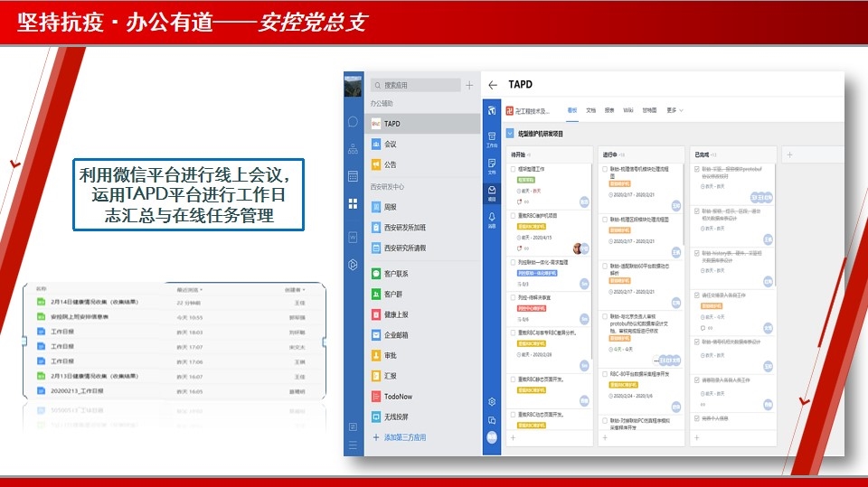Open the project name selector beside red logo
This screenshot has height=487, width=868.
(532, 111)
